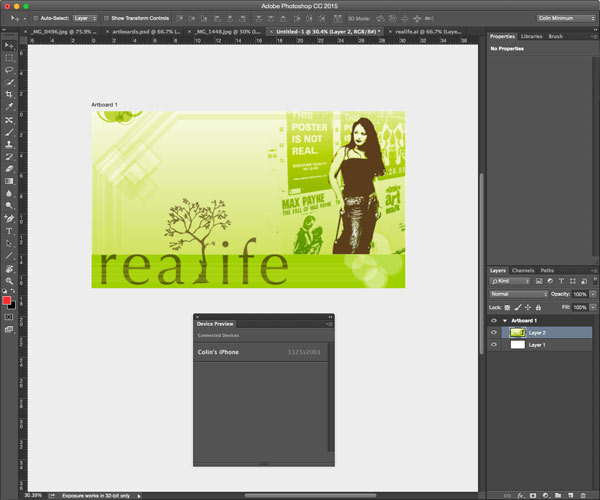Open the status bar info arrow
Viewport: 600px width, 500px height.
pos(139,496)
